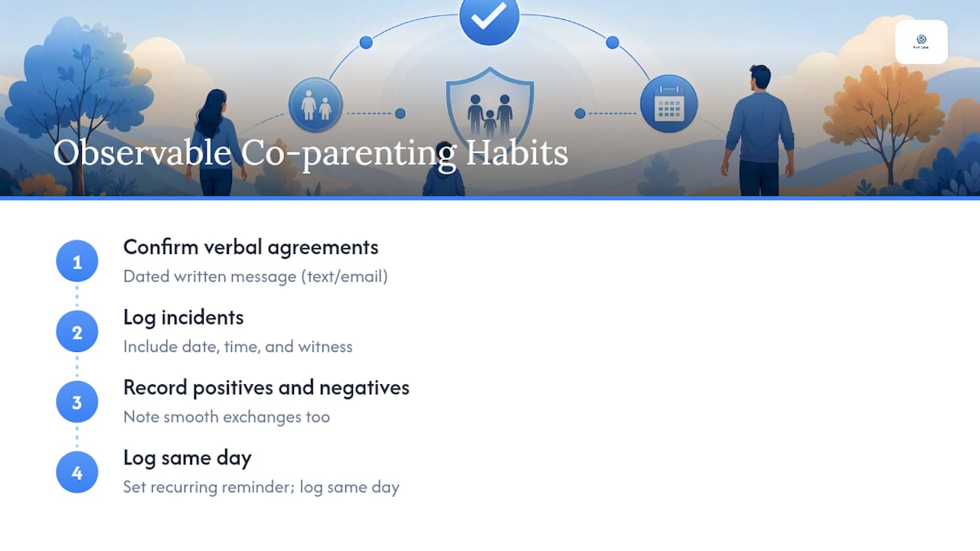Viewport: 980px width, 551px height.
Task: Click the parent and child circle icon
Action: (315, 105)
